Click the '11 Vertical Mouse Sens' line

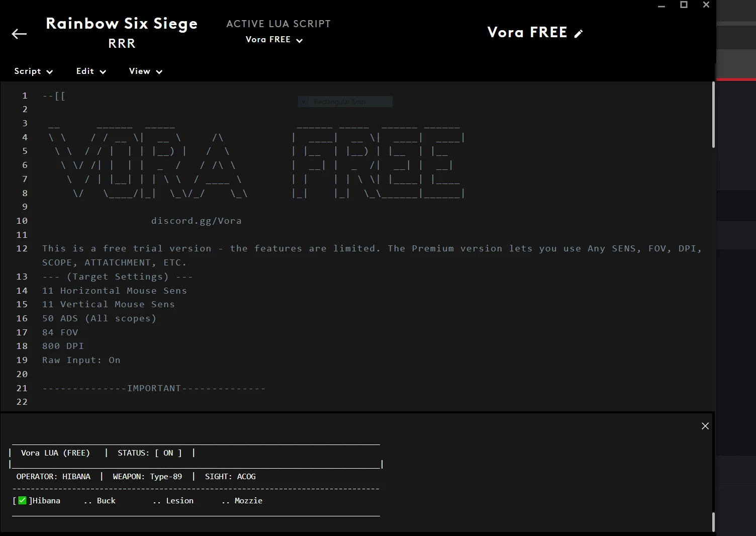click(x=108, y=304)
